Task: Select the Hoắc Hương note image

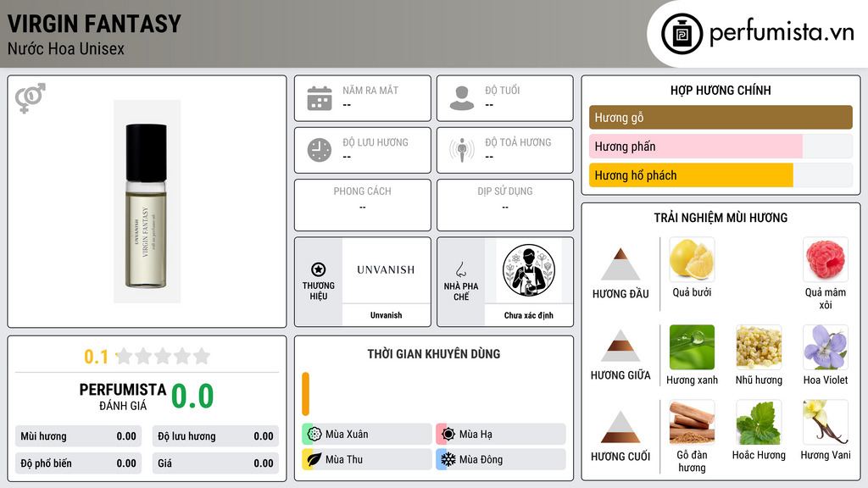Action: click(x=759, y=422)
